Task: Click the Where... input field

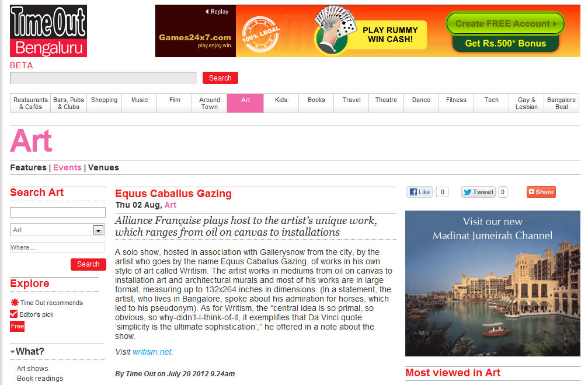Action: pos(57,247)
